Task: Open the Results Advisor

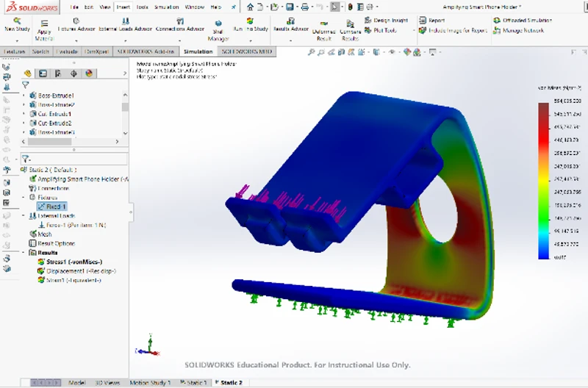Action: pos(290,24)
